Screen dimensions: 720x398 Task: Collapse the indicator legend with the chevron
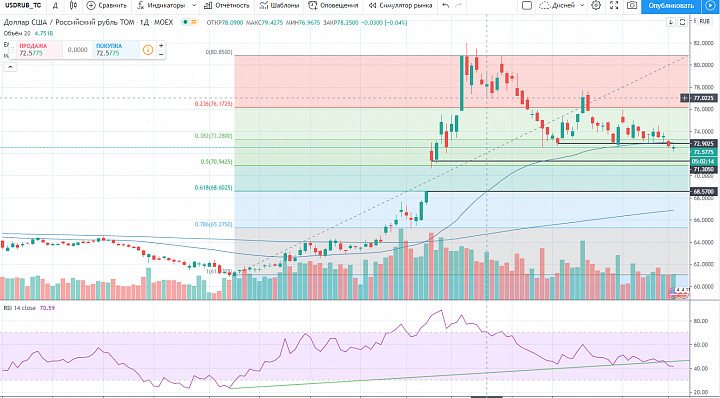[10, 67]
